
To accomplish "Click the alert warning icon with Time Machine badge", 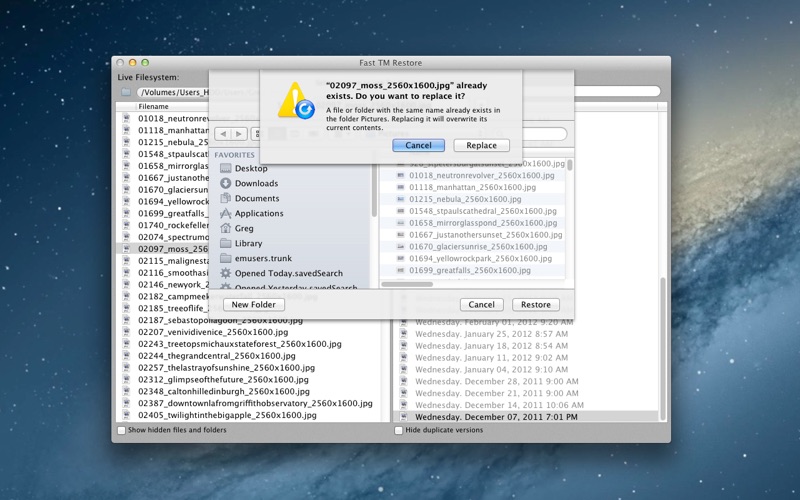I will [x=296, y=101].
